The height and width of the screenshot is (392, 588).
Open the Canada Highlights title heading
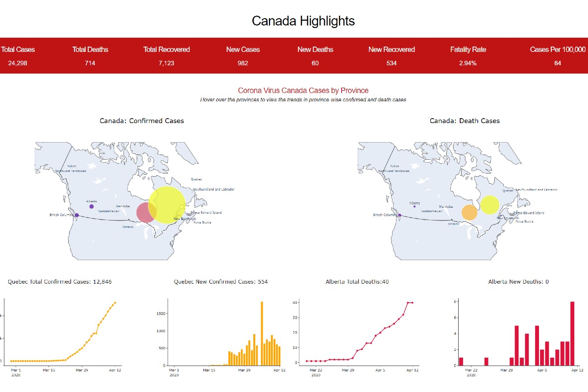[303, 21]
